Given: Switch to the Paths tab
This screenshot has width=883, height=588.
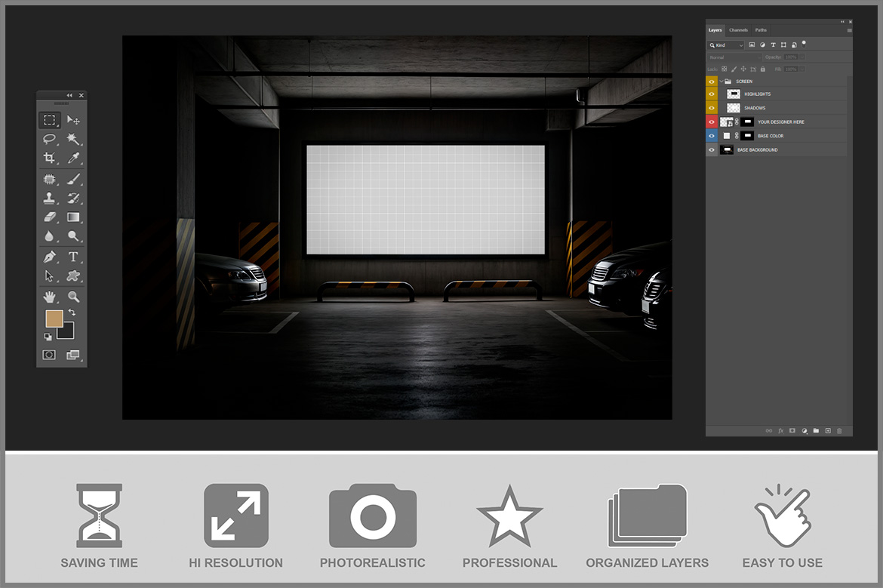Looking at the screenshot, I should (x=761, y=30).
